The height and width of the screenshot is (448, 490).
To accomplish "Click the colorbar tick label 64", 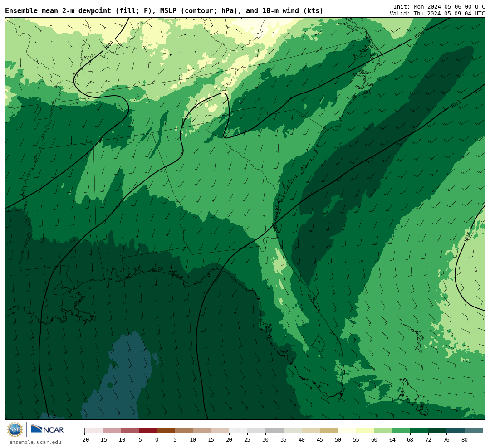I will [392, 439].
